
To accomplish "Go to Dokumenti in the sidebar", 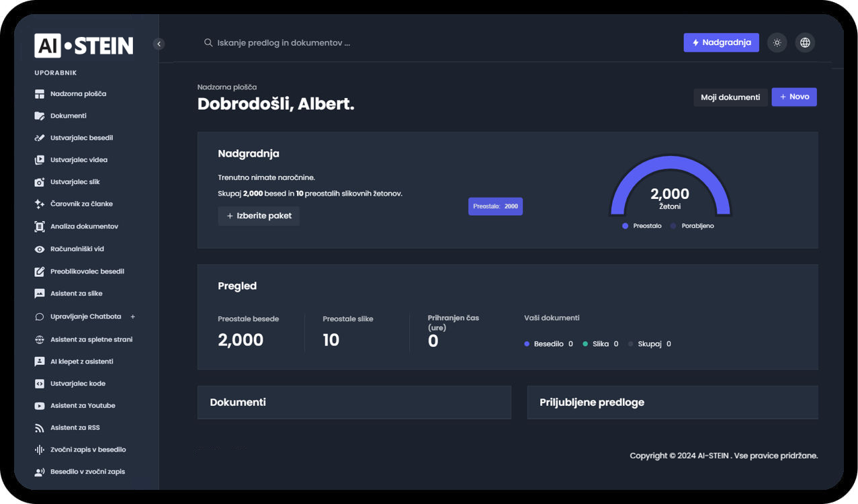I will click(68, 116).
